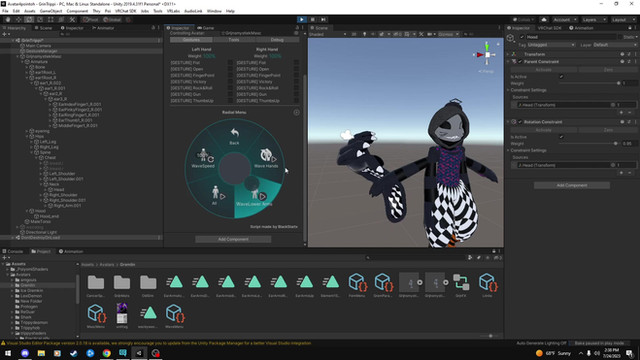
Task: Expand the Hips hierarchy node
Action: pyautogui.click(x=27, y=136)
